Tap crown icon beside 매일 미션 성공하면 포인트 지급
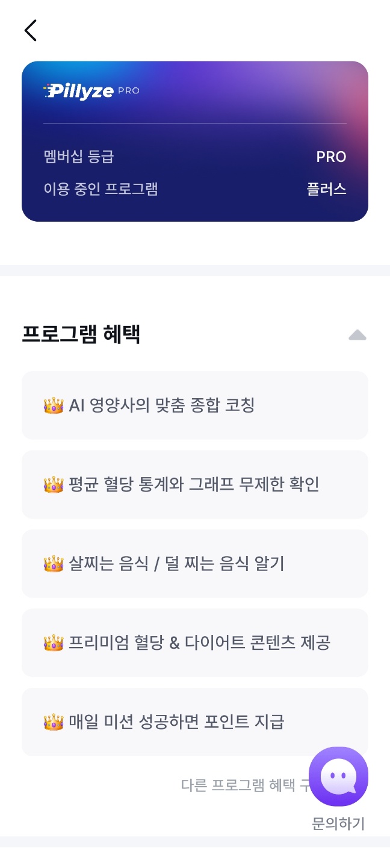Screen dimensions: 390x868 (x=54, y=722)
